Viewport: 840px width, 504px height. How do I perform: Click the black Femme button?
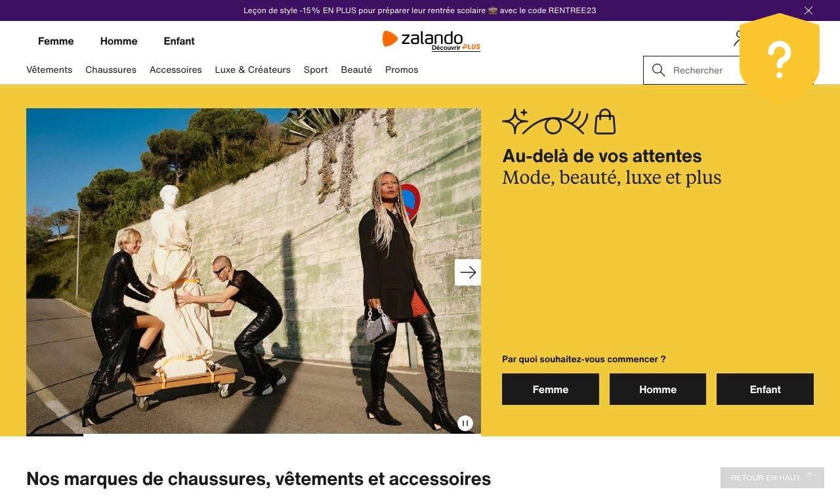pos(551,389)
